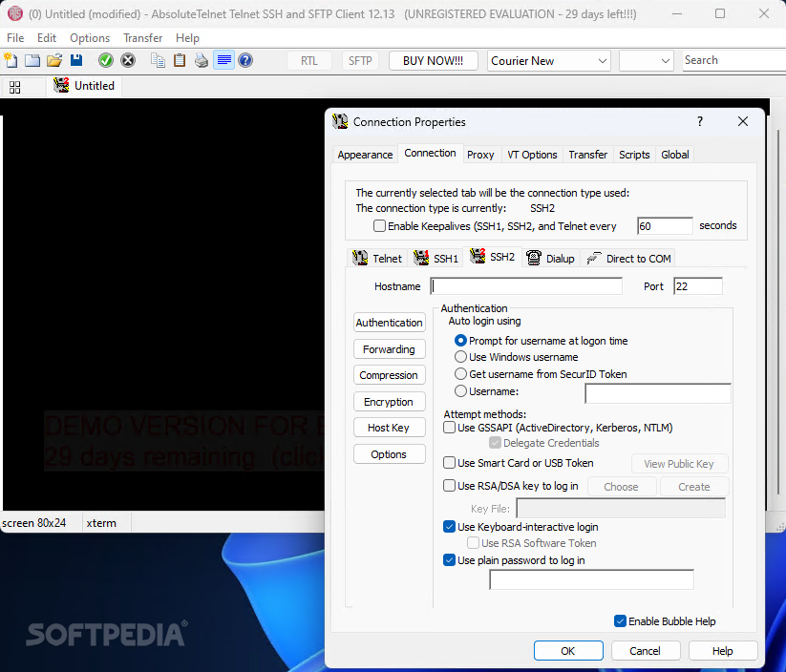Image resolution: width=786 pixels, height=672 pixels.
Task: Check Use RSA/DSA key to log in
Action: pos(449,486)
